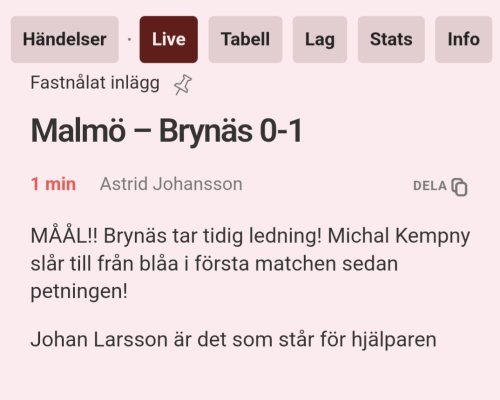Click the DELA share text
The width and height of the screenshot is (500, 400).
click(430, 186)
